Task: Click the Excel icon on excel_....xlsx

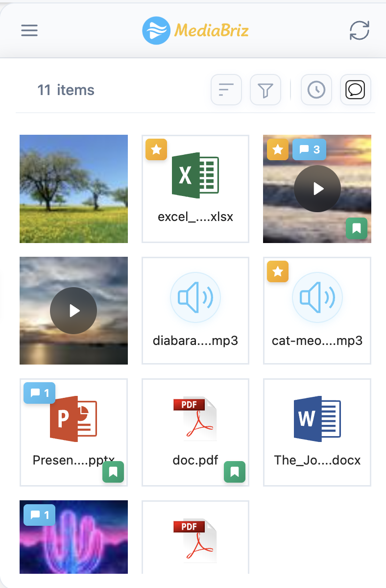Action: [x=195, y=174]
